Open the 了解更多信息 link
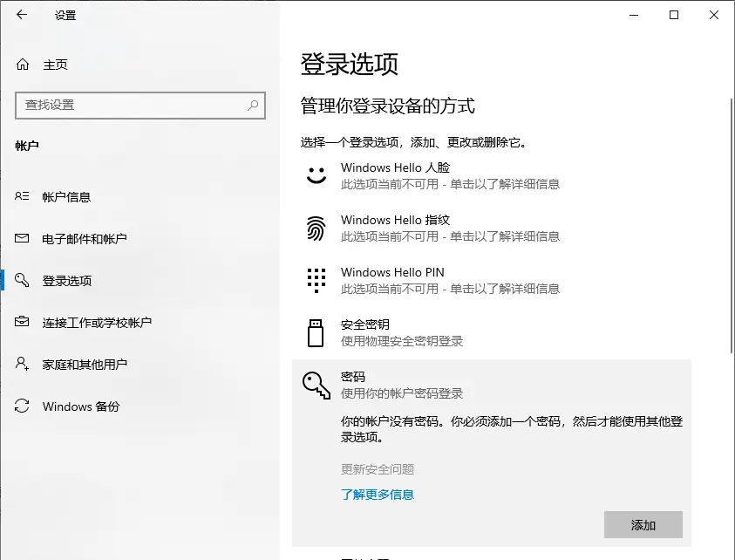The image size is (735, 560). click(378, 495)
